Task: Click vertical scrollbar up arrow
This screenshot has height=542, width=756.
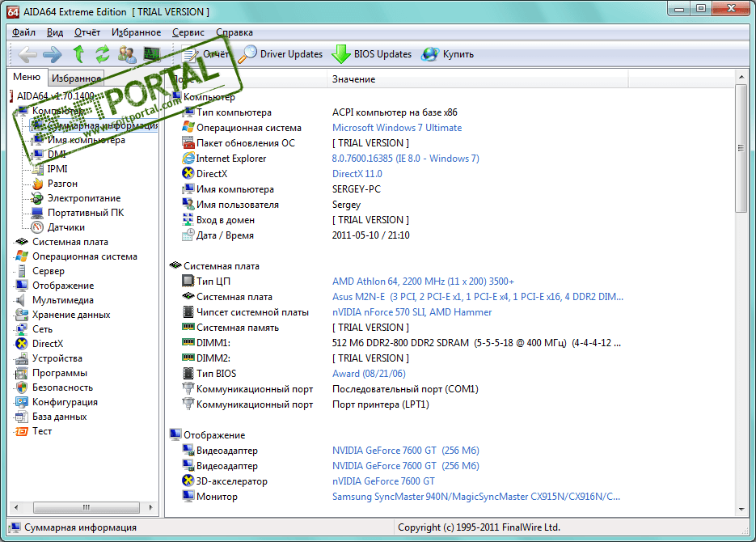Action: click(741, 77)
